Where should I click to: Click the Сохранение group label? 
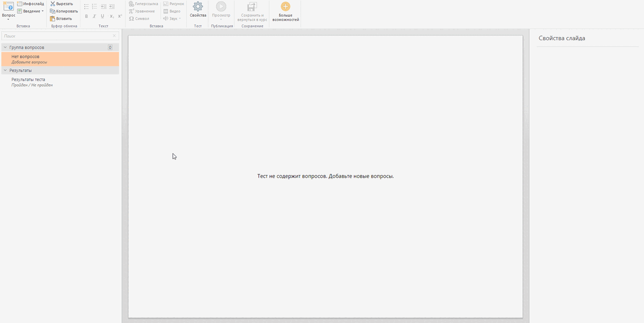252,26
